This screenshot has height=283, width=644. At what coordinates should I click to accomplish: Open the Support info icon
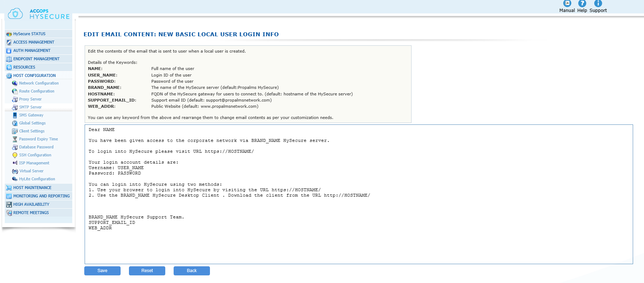coord(598,3)
